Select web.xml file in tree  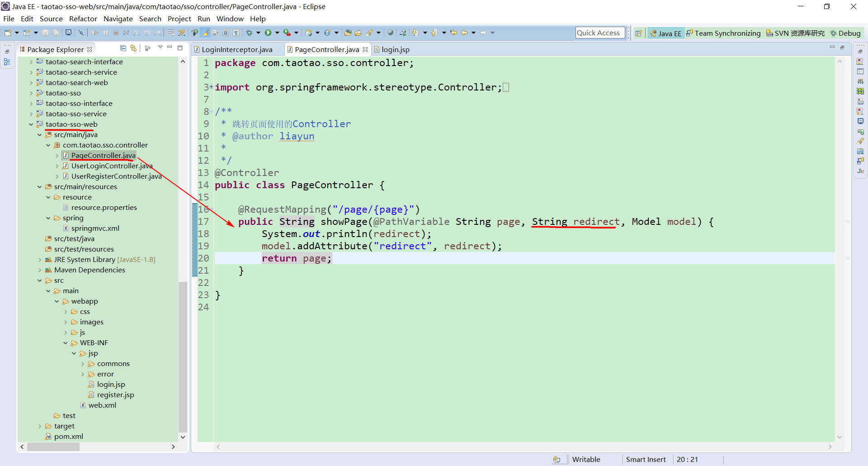[102, 405]
